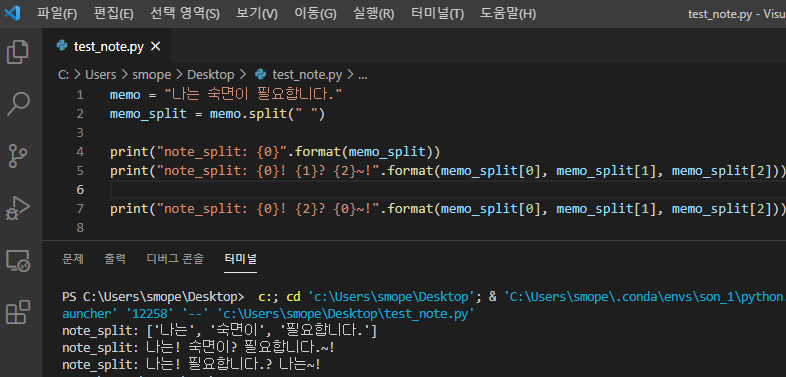The width and height of the screenshot is (786, 377).
Task: Select the 터미널 panel tab
Action: (241, 259)
